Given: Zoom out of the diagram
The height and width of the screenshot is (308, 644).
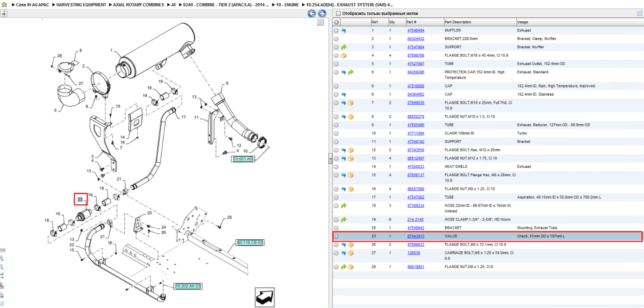Looking at the screenshot, I should click(x=2, y=267).
